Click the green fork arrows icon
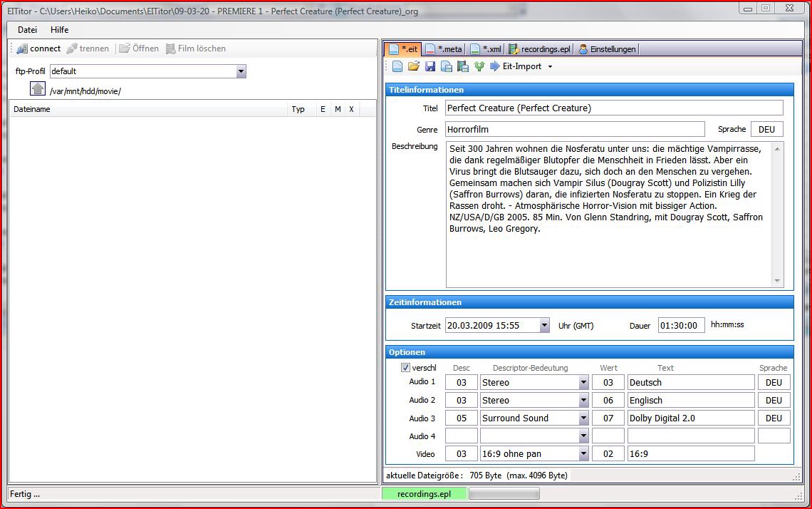This screenshot has height=509, width=812. 479,66
